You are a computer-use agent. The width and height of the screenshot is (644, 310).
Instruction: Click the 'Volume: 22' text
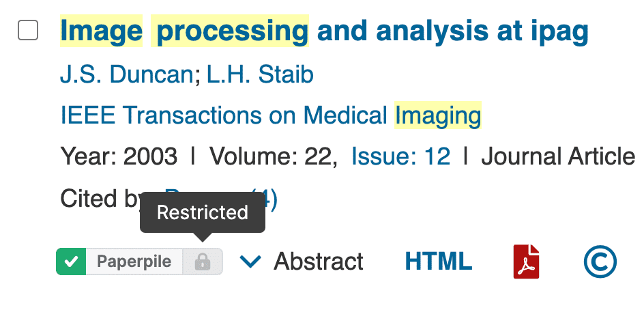pos(273,157)
